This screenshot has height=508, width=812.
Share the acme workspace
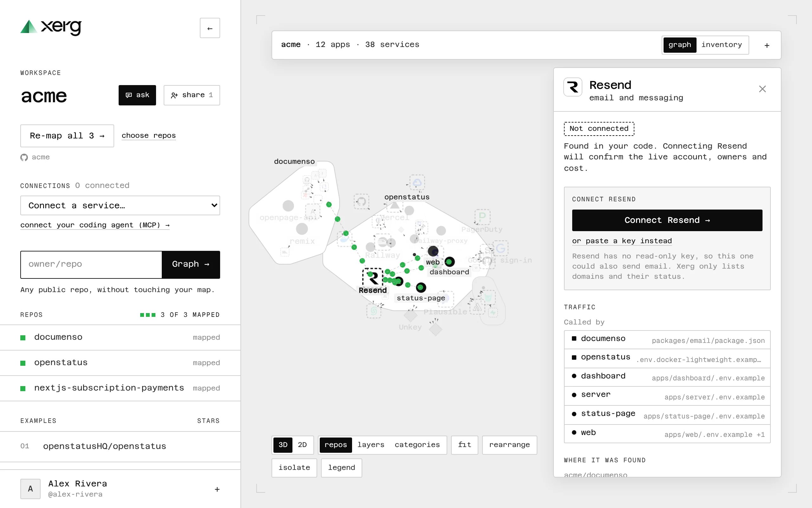tap(192, 95)
